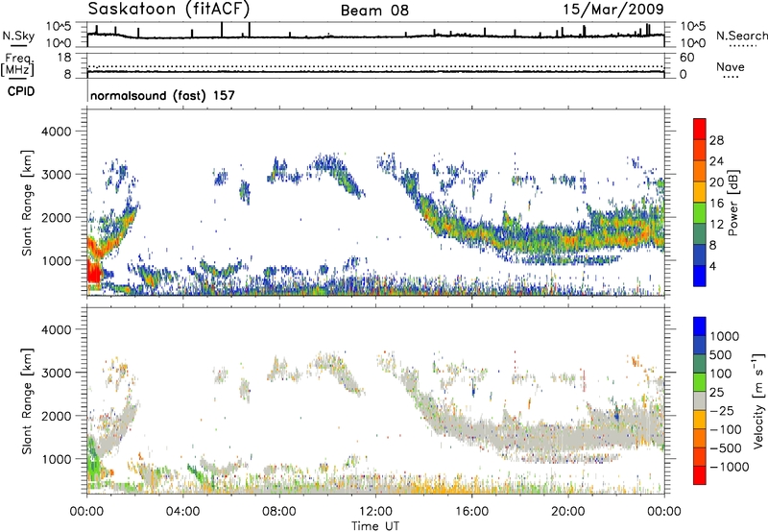Click the '08:00' time axis tick label
The image size is (768, 532).
pyautogui.click(x=279, y=512)
